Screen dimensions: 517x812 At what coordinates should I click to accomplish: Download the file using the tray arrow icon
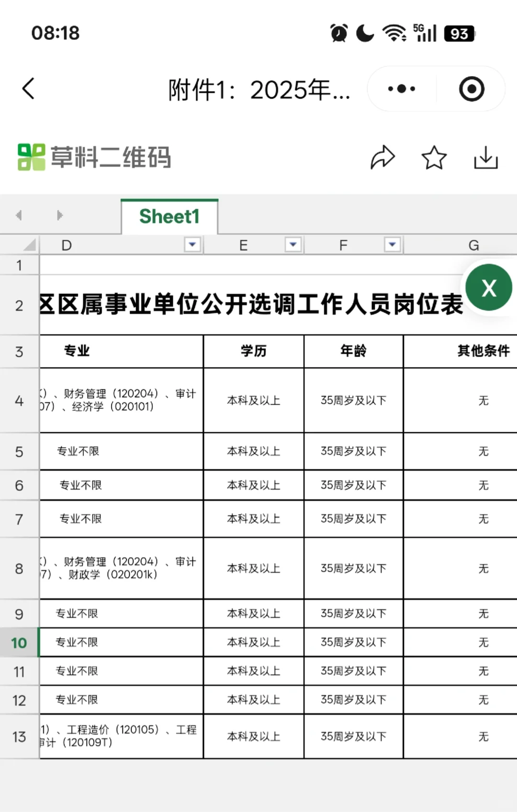486,158
